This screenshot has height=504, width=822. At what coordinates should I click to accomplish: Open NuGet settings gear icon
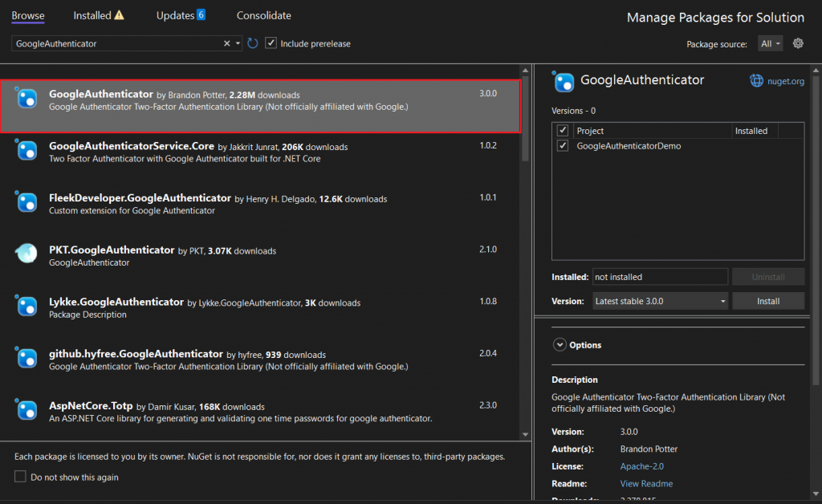coord(798,43)
